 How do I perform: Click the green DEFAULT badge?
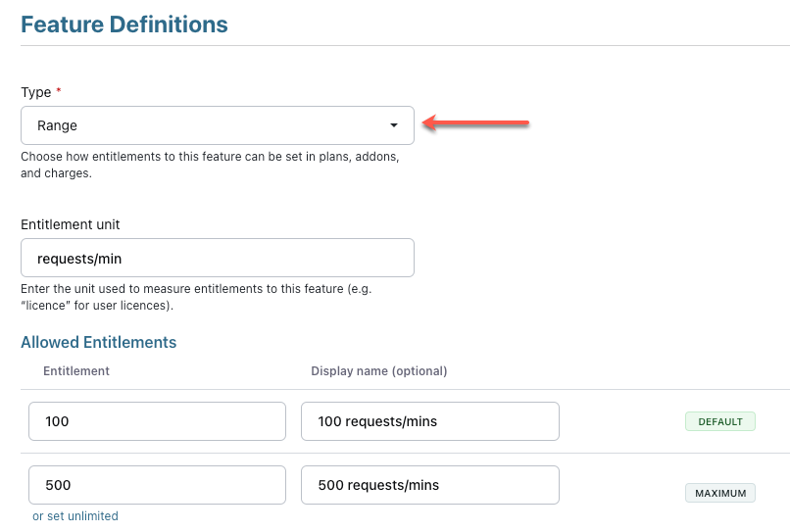coord(719,422)
